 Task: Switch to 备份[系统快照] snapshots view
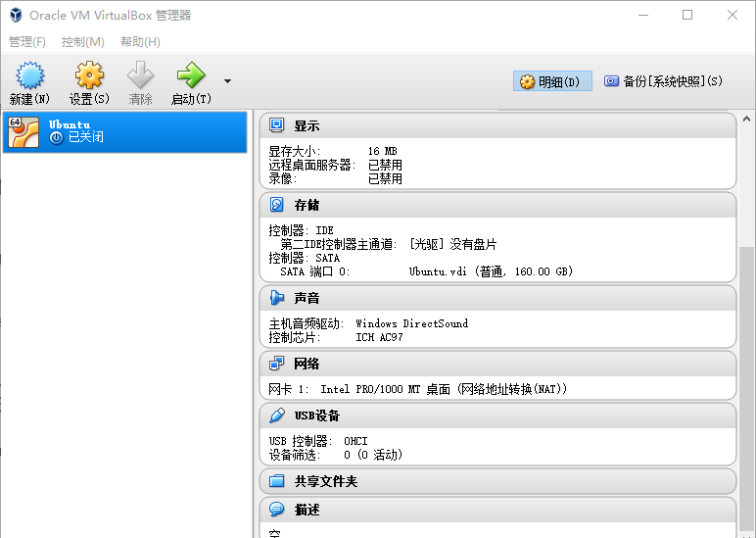click(663, 81)
